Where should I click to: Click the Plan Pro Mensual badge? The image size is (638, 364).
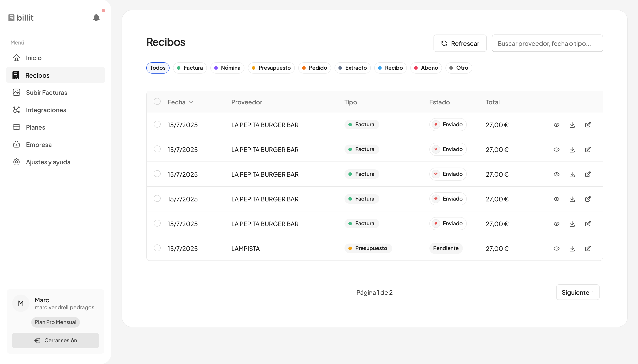point(56,322)
